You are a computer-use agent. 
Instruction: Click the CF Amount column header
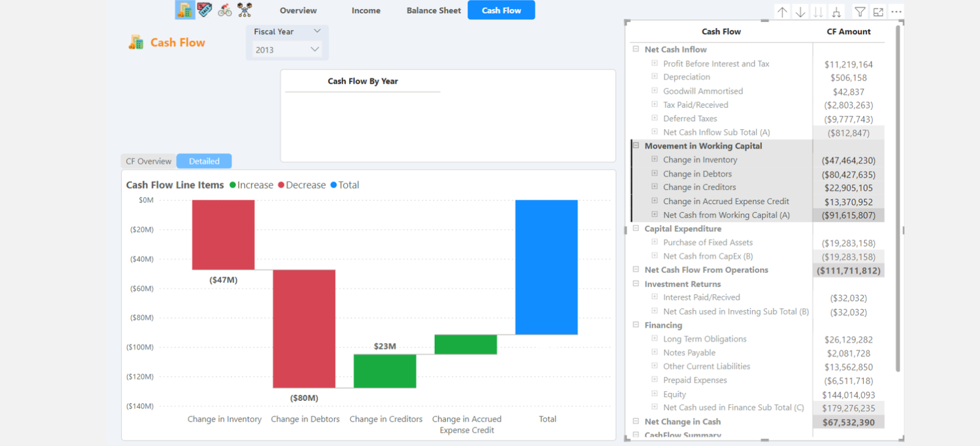pos(848,32)
